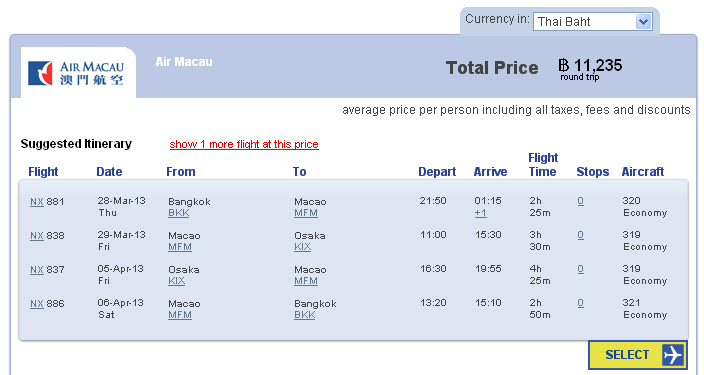
Task: Click BKK destination link for flight 886
Action: point(304,315)
